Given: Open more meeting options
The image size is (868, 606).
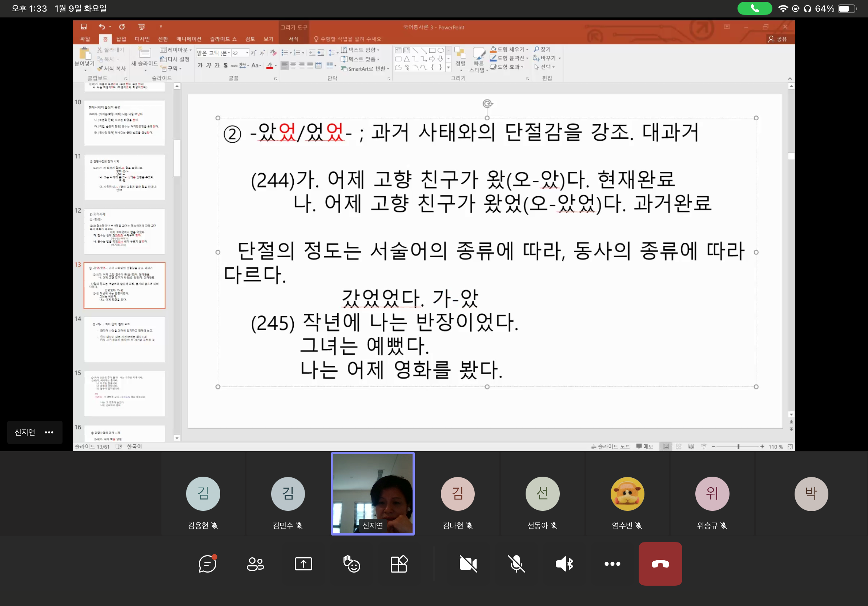Looking at the screenshot, I should 612,564.
